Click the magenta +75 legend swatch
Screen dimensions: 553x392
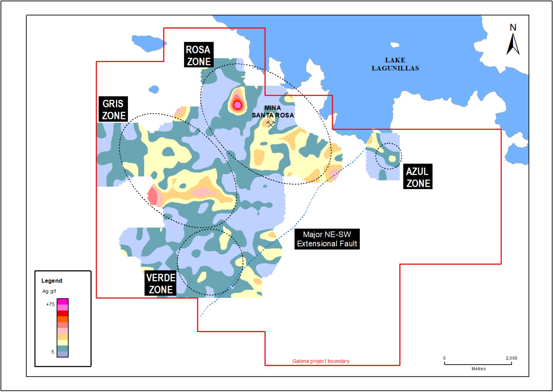coord(63,302)
